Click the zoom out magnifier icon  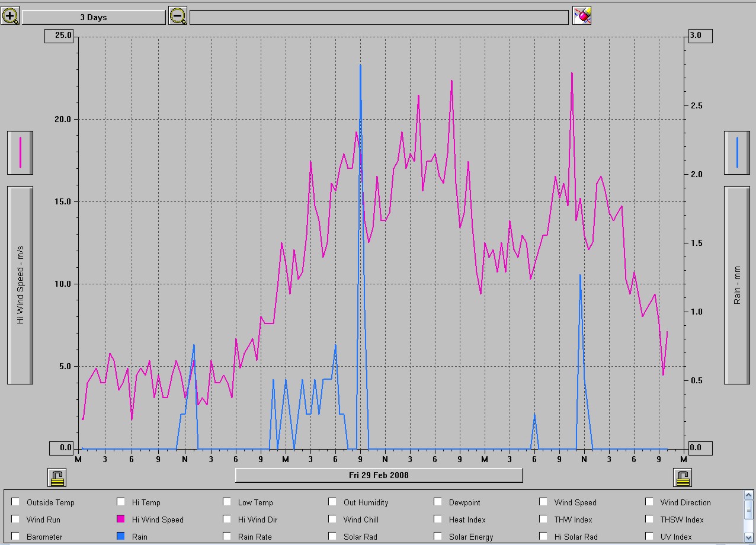pos(178,16)
